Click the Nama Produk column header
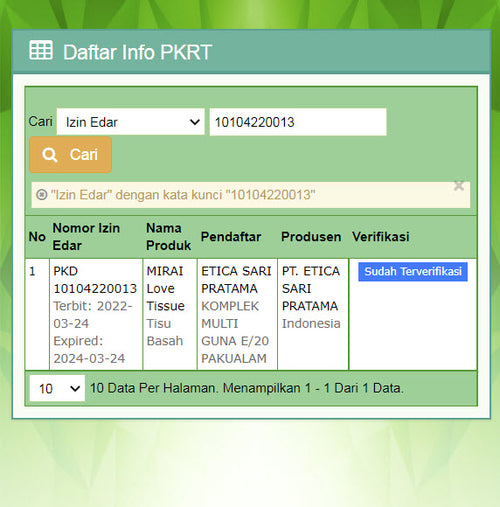The height and width of the screenshot is (507, 500). (x=168, y=237)
